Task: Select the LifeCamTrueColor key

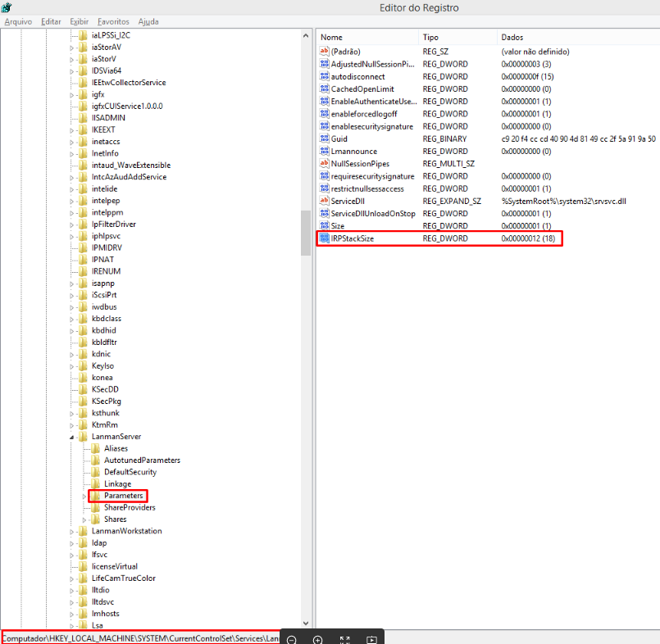Action: (x=124, y=578)
